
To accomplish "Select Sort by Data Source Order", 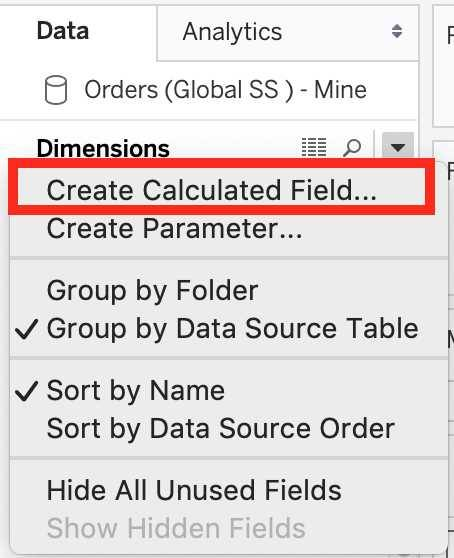I will click(221, 429).
